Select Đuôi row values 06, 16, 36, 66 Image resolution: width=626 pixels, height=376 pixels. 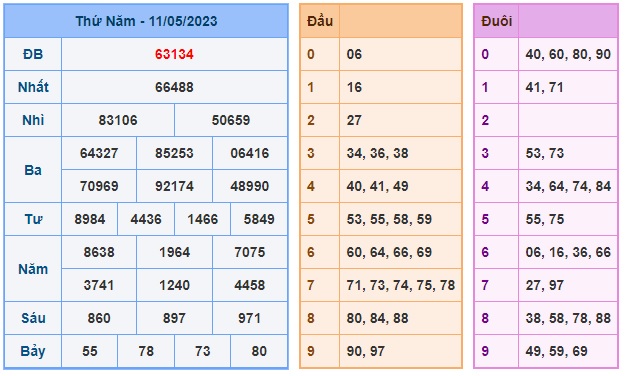tap(568, 252)
